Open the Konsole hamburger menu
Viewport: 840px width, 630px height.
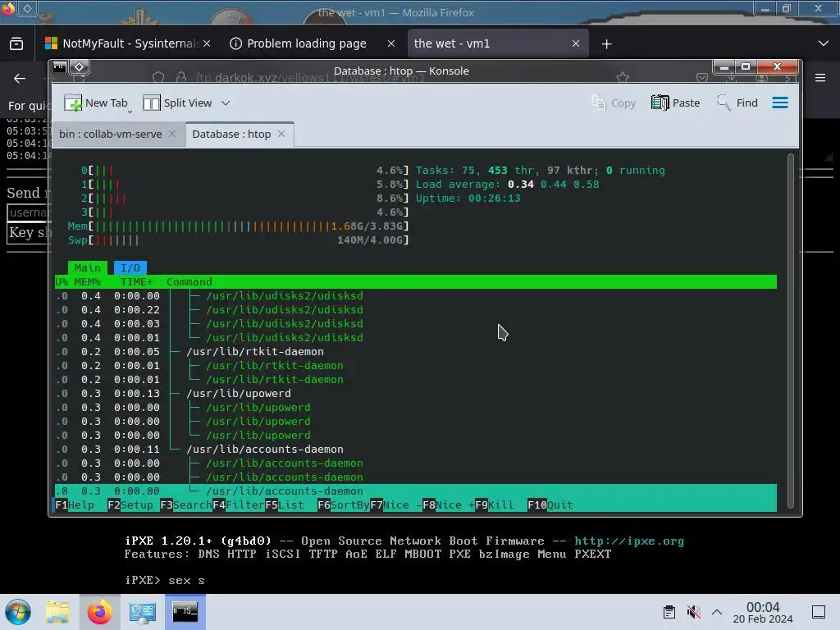point(780,103)
